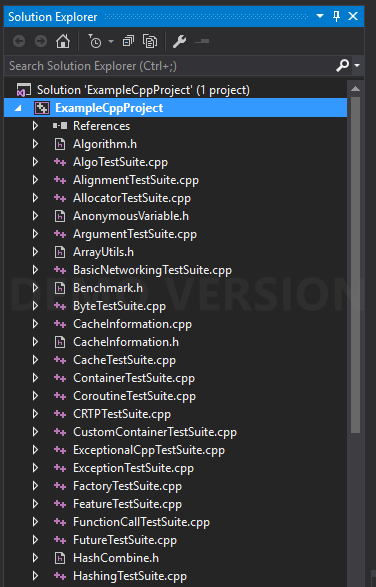This screenshot has width=376, height=587.
Task: Click header icon for ArrayUtils.h
Action: pyautogui.click(x=60, y=252)
